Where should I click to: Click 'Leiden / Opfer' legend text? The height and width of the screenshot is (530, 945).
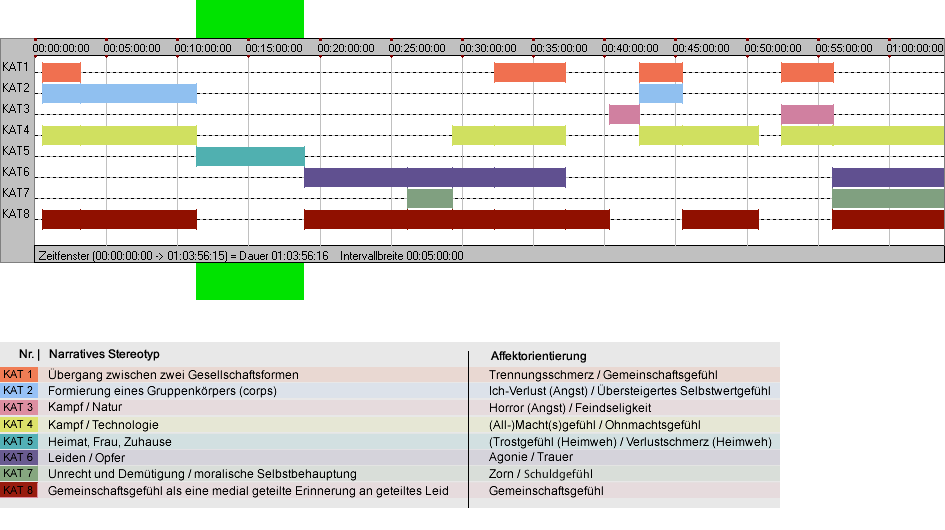(87, 458)
